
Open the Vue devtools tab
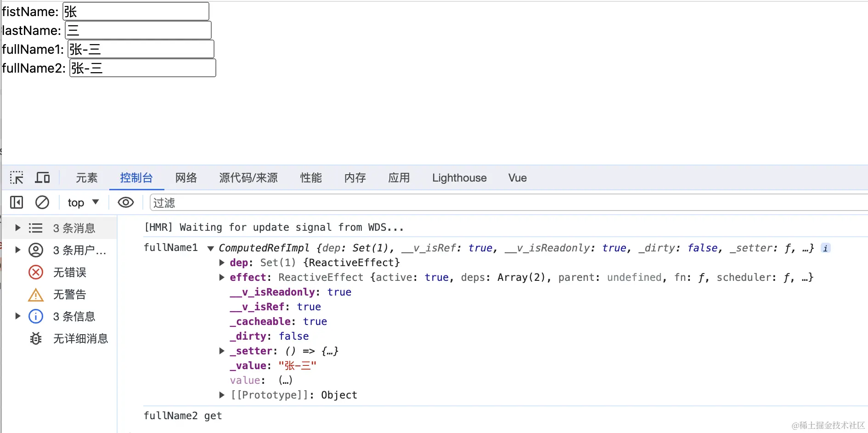pos(518,177)
